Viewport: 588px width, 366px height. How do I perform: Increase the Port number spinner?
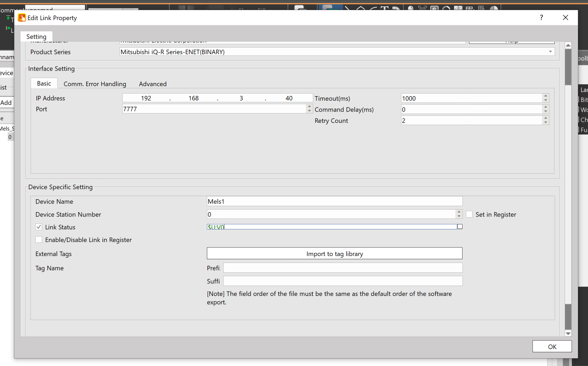coord(309,106)
